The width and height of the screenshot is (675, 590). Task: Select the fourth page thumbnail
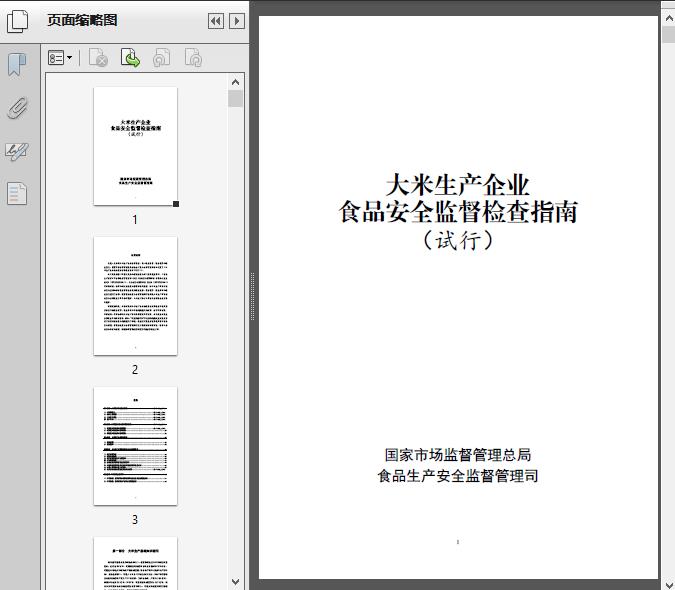135,563
